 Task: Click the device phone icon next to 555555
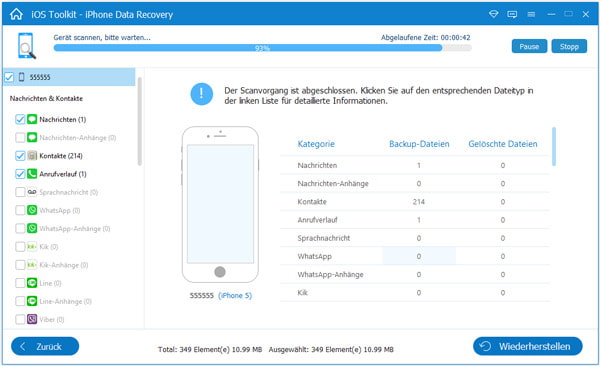(x=21, y=77)
